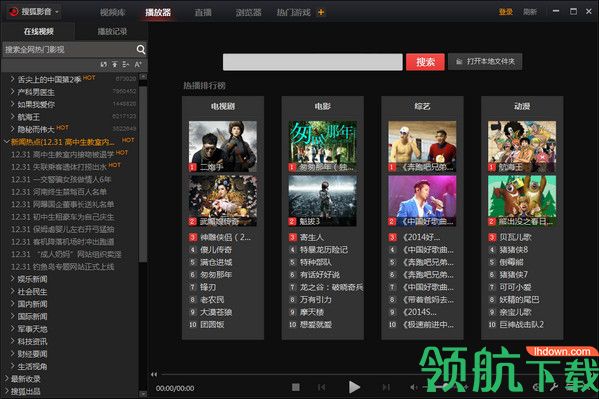Click 寄生人 in movie ranking
This screenshot has height=399, width=599.
coord(312,237)
